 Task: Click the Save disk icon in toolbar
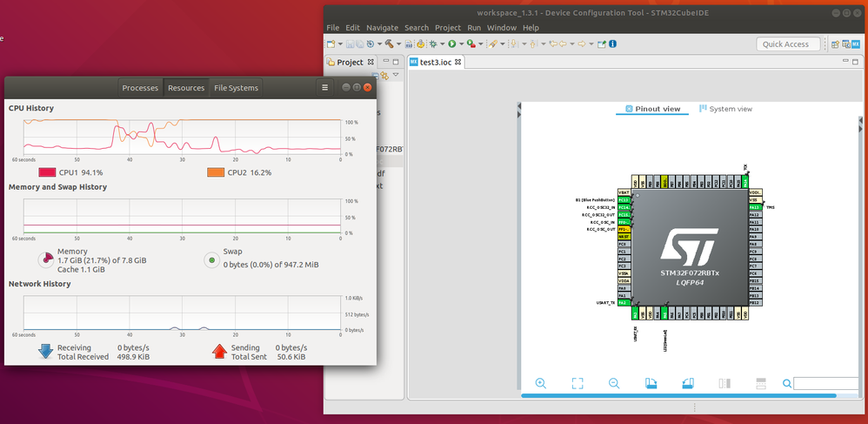click(x=350, y=44)
